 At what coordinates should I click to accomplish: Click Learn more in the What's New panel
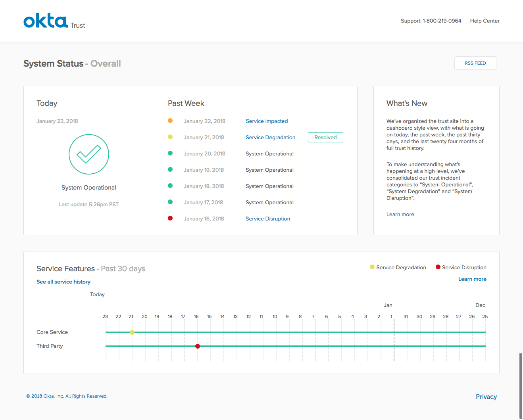click(x=400, y=214)
